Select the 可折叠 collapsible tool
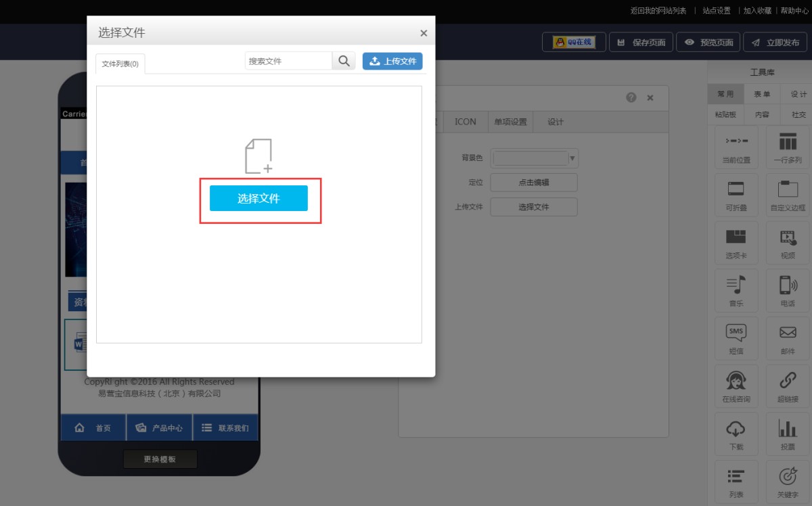 click(736, 195)
